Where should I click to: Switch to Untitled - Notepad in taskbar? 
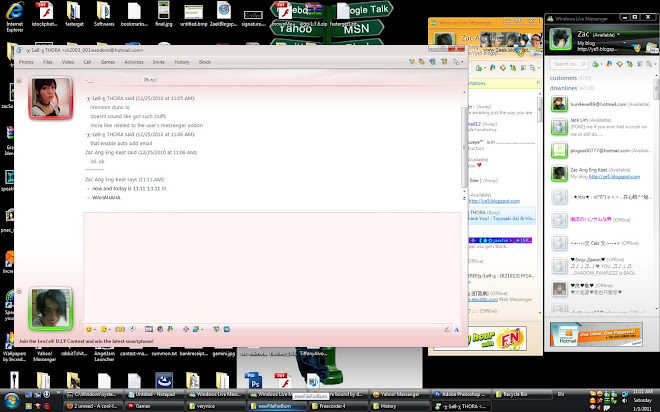pos(154,394)
